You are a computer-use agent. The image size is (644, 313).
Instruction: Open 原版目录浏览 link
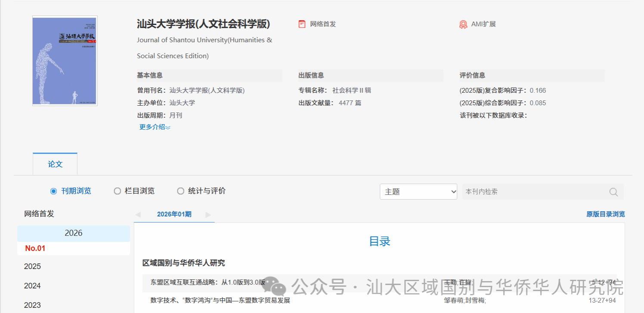tap(606, 214)
